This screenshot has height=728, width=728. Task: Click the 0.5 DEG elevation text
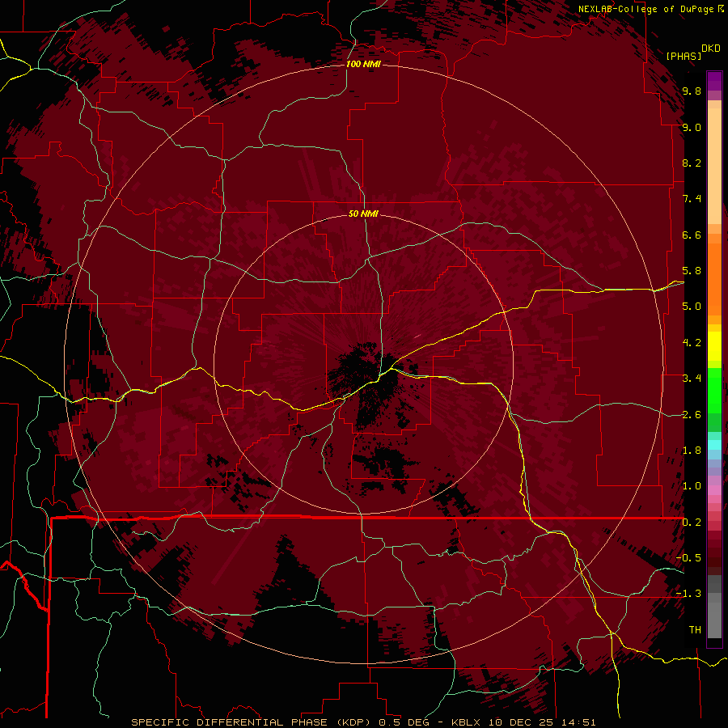tap(404, 722)
